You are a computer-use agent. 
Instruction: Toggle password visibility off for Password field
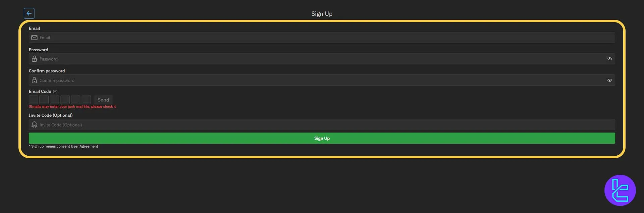tap(609, 59)
